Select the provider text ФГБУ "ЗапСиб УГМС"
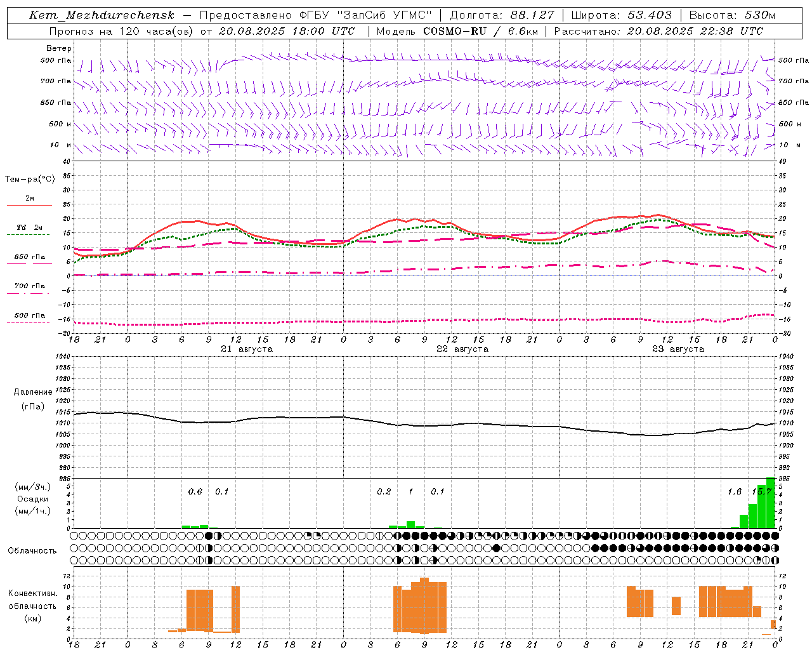812x650 pixels. click(x=365, y=15)
